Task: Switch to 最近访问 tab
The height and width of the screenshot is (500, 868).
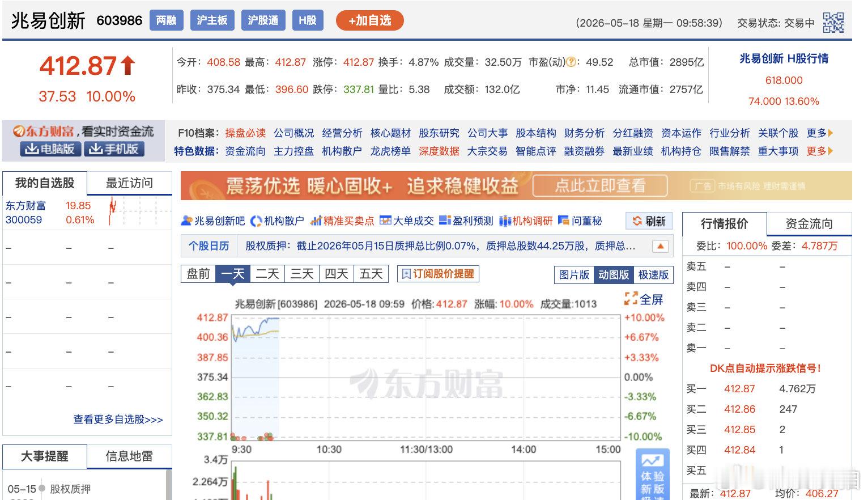Action: 129,183
